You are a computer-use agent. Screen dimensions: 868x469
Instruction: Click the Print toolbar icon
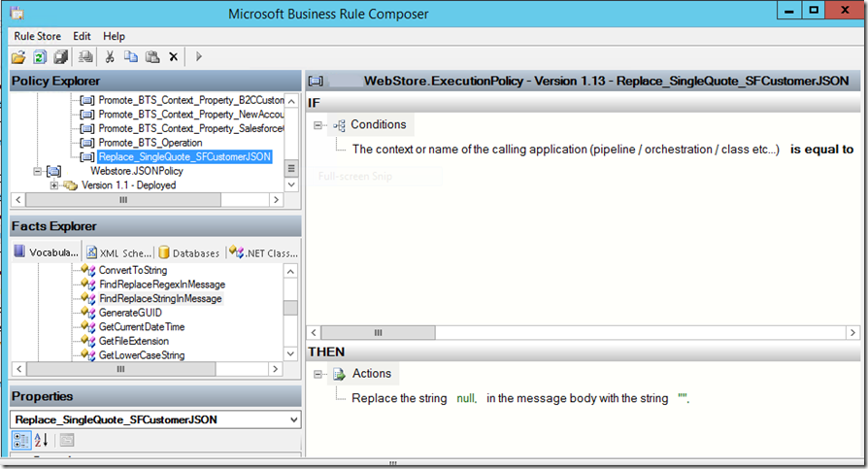click(85, 56)
